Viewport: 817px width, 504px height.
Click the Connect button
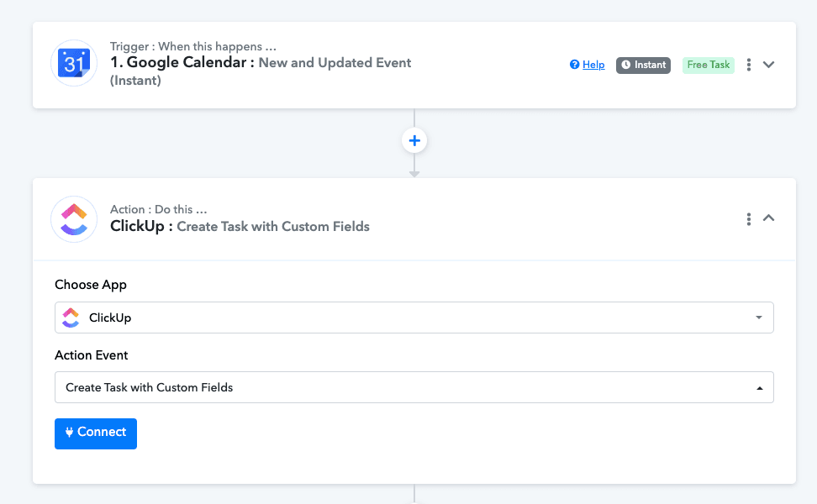95,433
